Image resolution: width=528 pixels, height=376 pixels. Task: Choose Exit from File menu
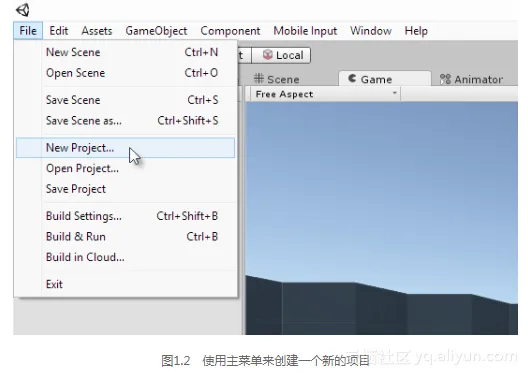(126, 284)
